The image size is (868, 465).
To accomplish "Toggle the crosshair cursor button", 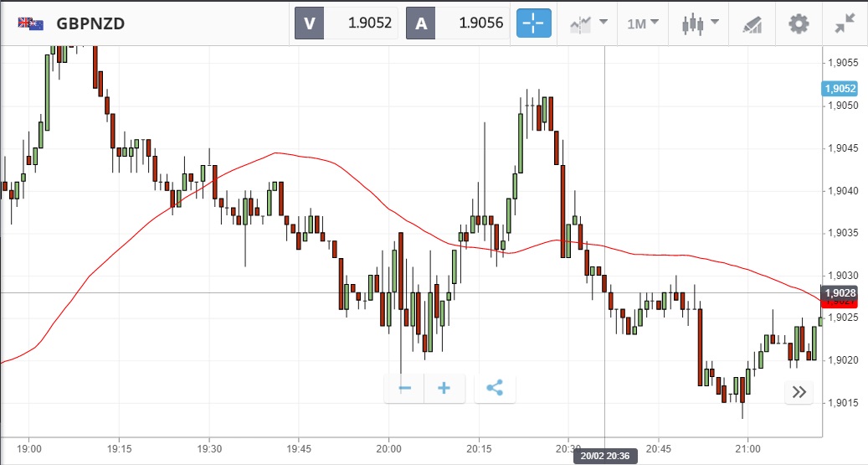I will [x=533, y=23].
